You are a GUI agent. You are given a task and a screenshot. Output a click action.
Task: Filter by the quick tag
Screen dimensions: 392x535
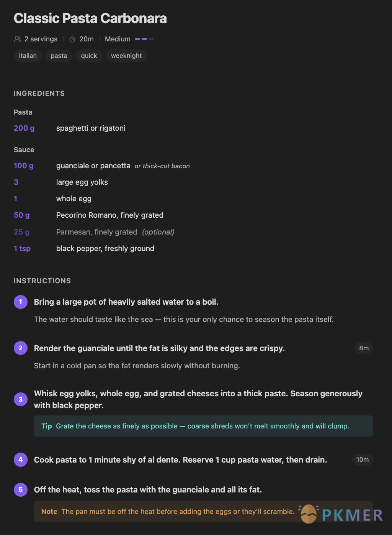coord(89,56)
